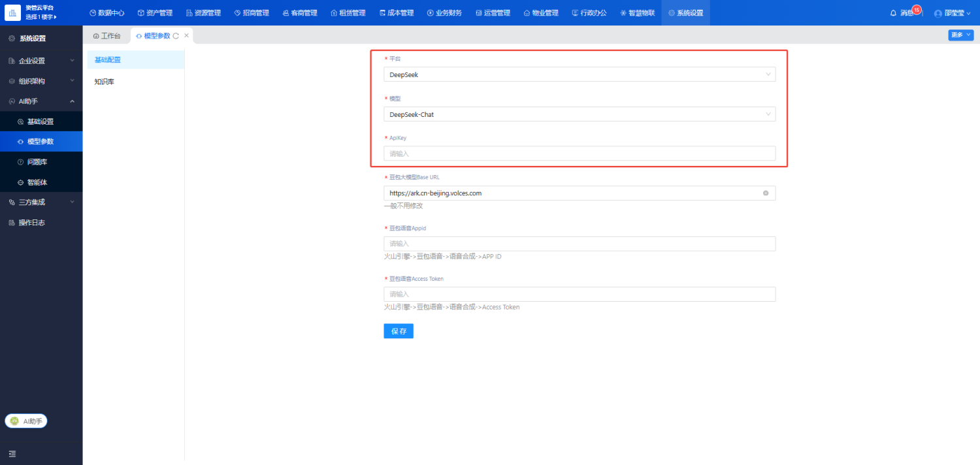
Task: Expand the 平台 DeepSeek dropdown
Action: pyautogui.click(x=580, y=74)
